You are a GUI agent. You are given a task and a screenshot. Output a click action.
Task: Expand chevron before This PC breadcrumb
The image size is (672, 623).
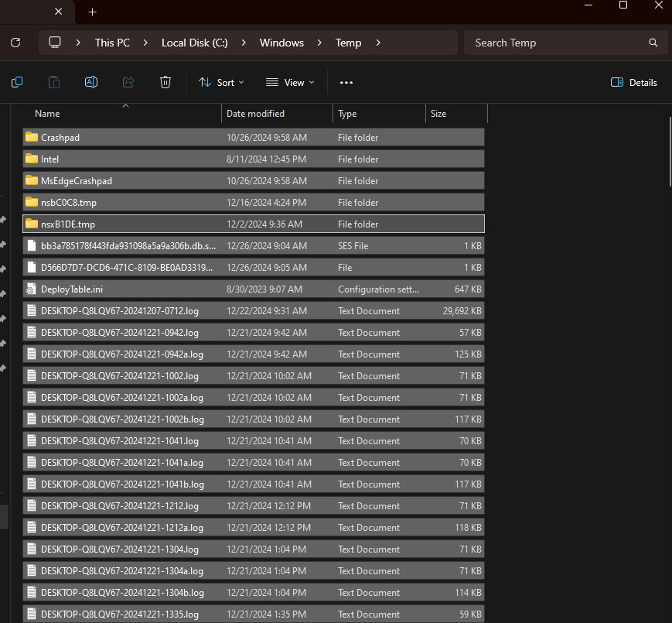click(x=78, y=43)
